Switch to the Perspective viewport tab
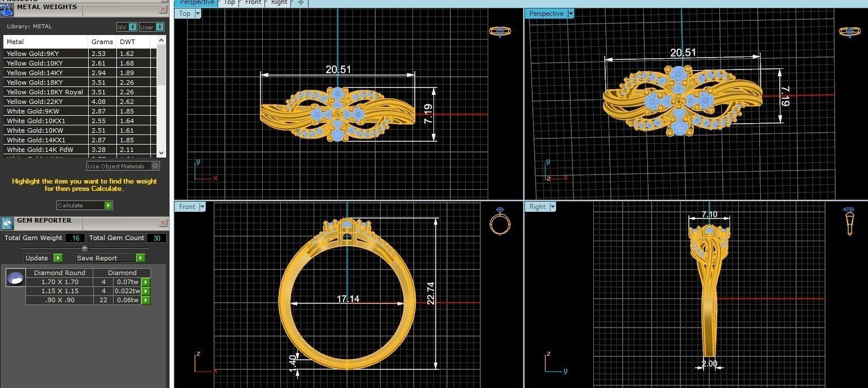The height and width of the screenshot is (388, 868). (x=196, y=2)
